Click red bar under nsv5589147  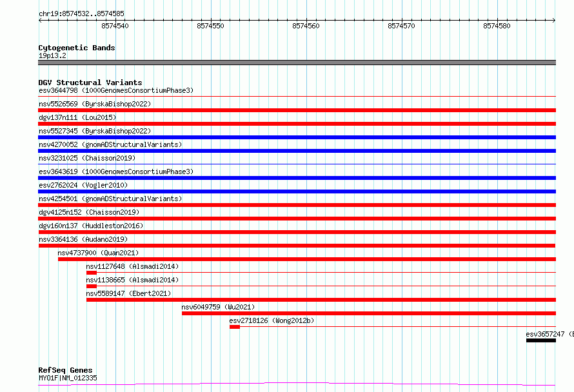click(x=321, y=300)
